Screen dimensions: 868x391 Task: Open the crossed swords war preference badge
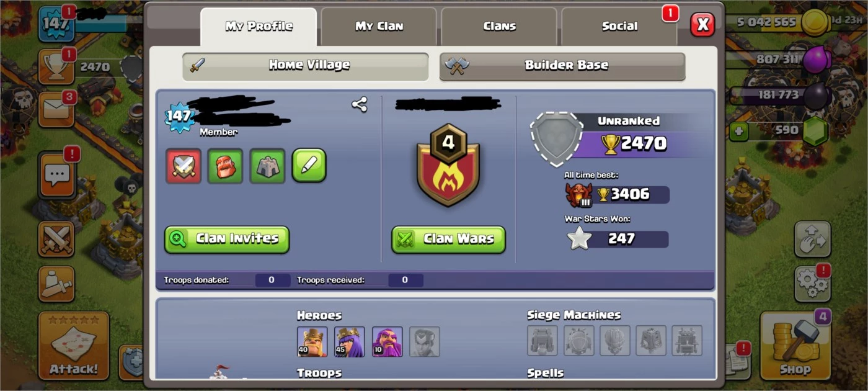point(184,166)
